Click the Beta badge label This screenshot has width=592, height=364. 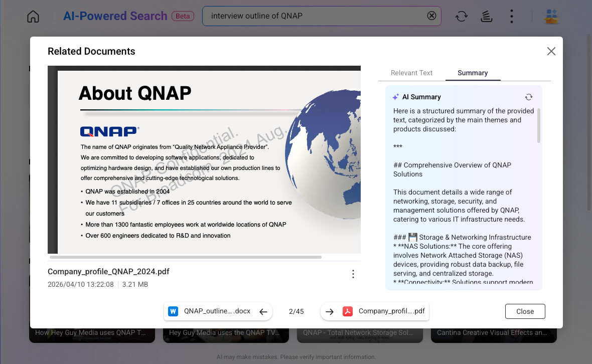[183, 16]
